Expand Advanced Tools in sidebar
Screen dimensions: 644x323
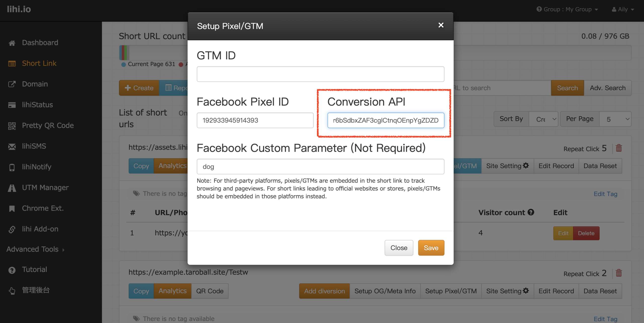click(x=35, y=249)
